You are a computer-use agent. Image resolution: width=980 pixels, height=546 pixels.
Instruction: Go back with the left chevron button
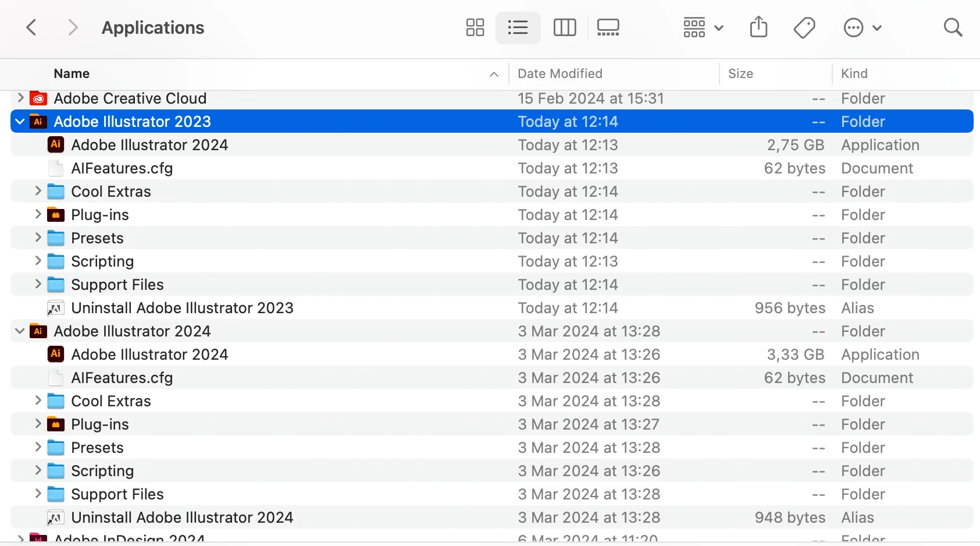click(x=32, y=27)
